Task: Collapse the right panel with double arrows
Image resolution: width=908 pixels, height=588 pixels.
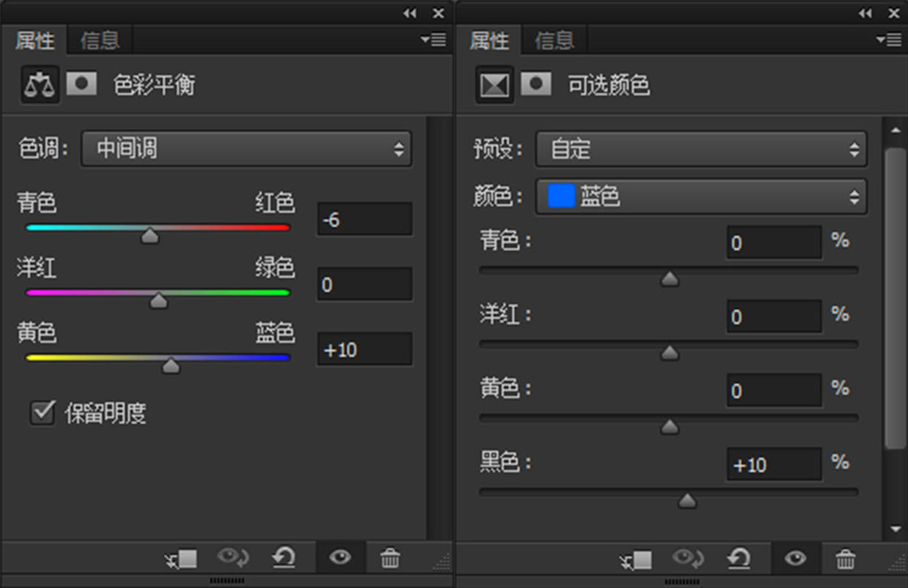Action: click(x=866, y=13)
